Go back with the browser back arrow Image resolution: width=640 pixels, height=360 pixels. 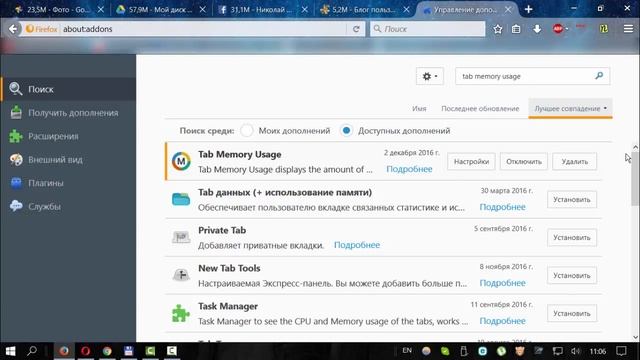13,29
